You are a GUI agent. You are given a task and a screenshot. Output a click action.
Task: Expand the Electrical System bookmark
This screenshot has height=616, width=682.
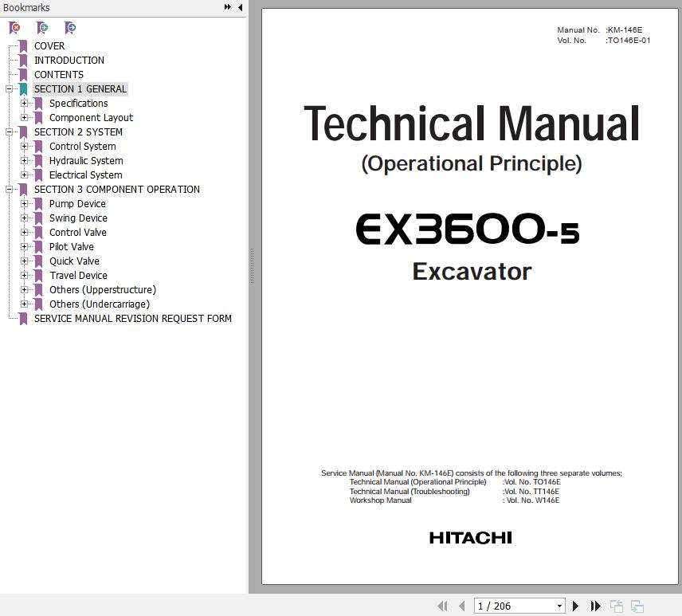[x=25, y=175]
